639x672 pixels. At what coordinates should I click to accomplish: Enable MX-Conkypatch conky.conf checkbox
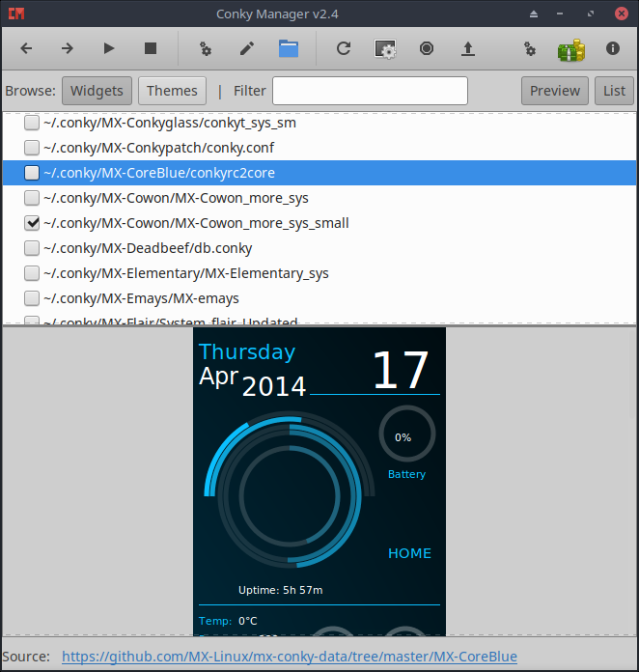tap(32, 148)
